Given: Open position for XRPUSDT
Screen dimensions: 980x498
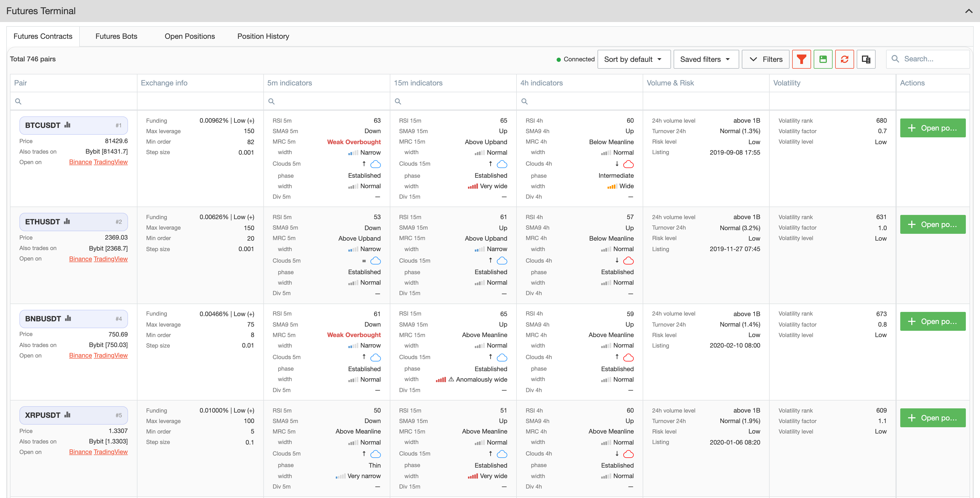Looking at the screenshot, I should coord(933,418).
